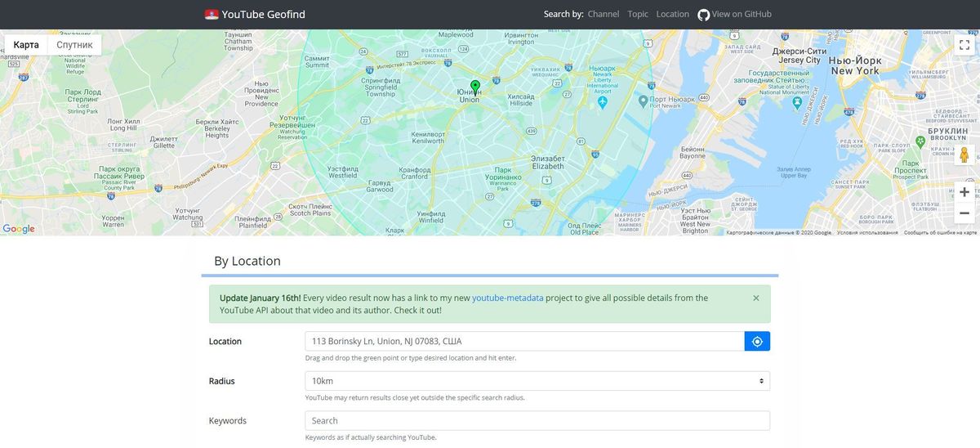Toggle fullscreen map view

(964, 46)
